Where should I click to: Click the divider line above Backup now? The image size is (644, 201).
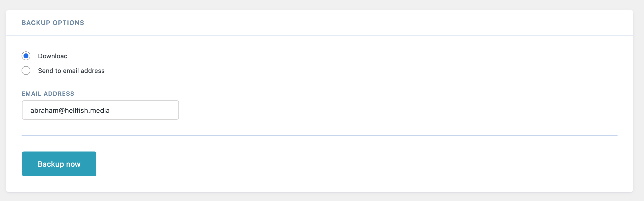(319, 136)
